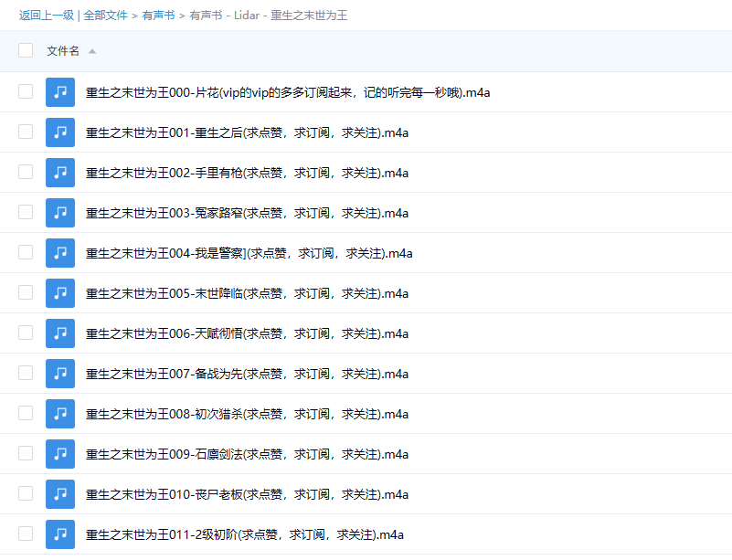Check the select-all checkbox in the header

pos(25,50)
